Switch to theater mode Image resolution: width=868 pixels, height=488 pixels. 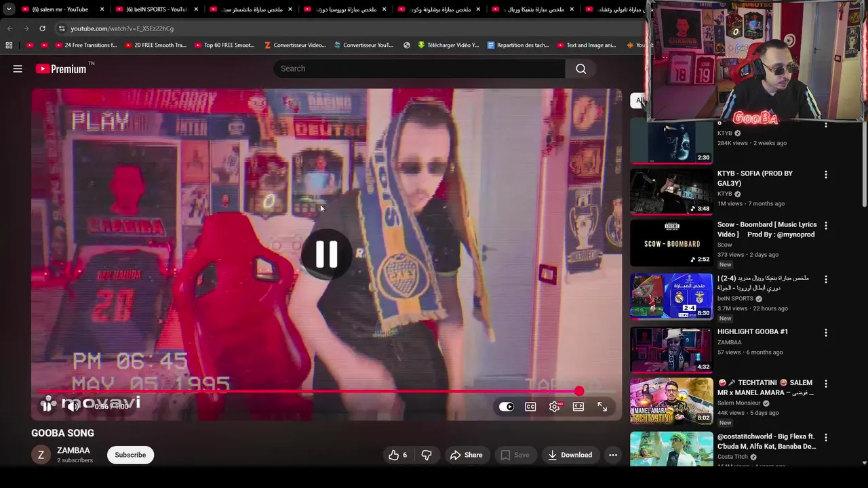click(x=578, y=407)
